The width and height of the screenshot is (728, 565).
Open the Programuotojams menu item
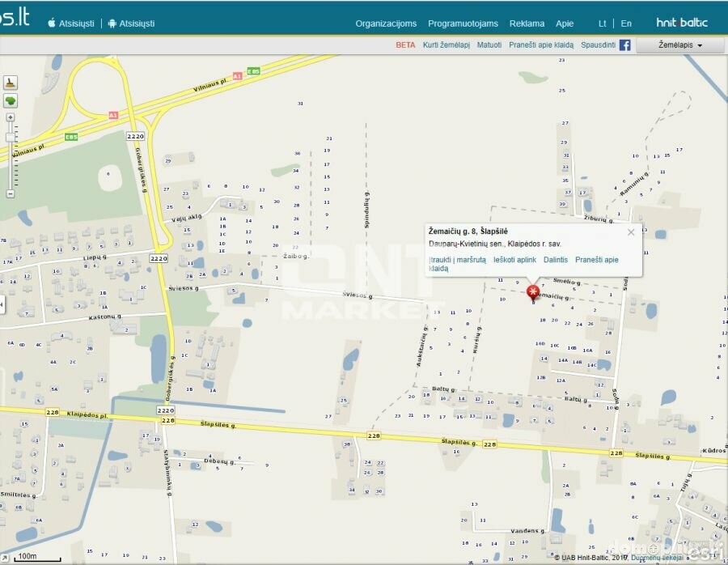463,23
